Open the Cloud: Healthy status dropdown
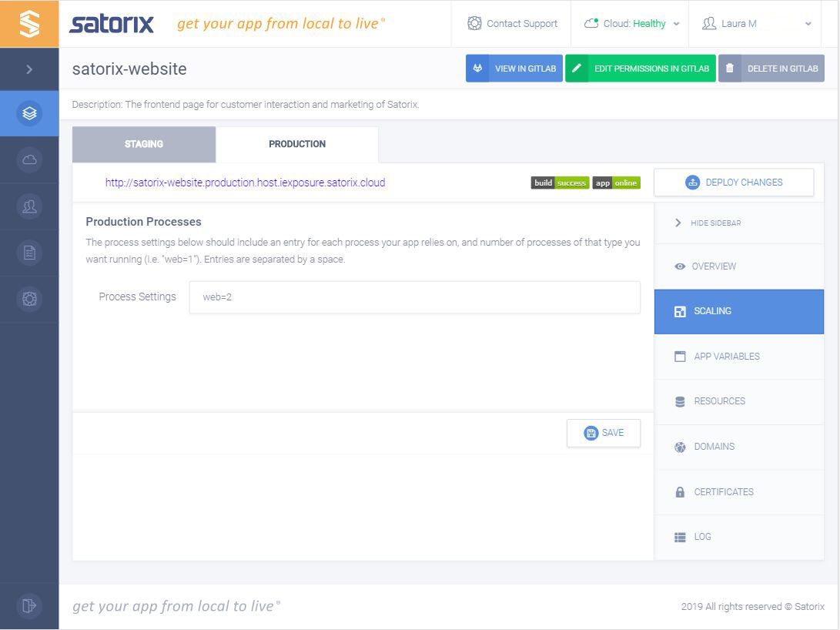840x630 pixels. pyautogui.click(x=631, y=23)
